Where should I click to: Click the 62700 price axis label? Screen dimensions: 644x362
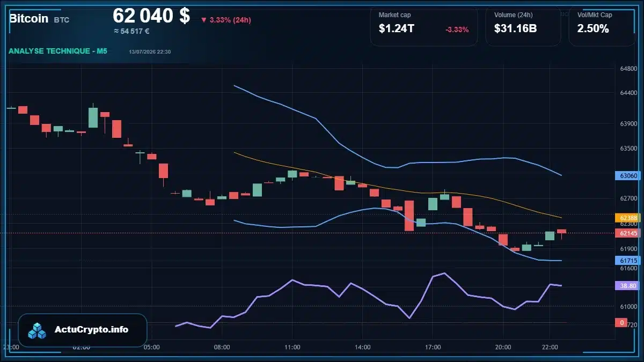628,198
